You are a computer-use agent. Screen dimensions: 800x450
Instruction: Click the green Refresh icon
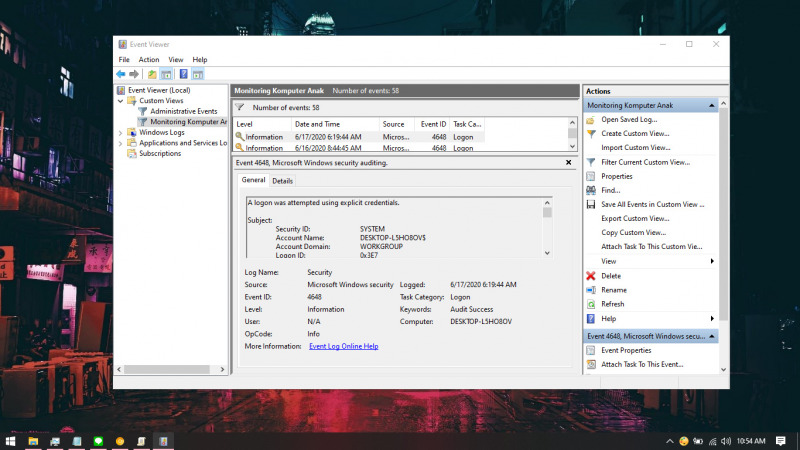(x=591, y=304)
